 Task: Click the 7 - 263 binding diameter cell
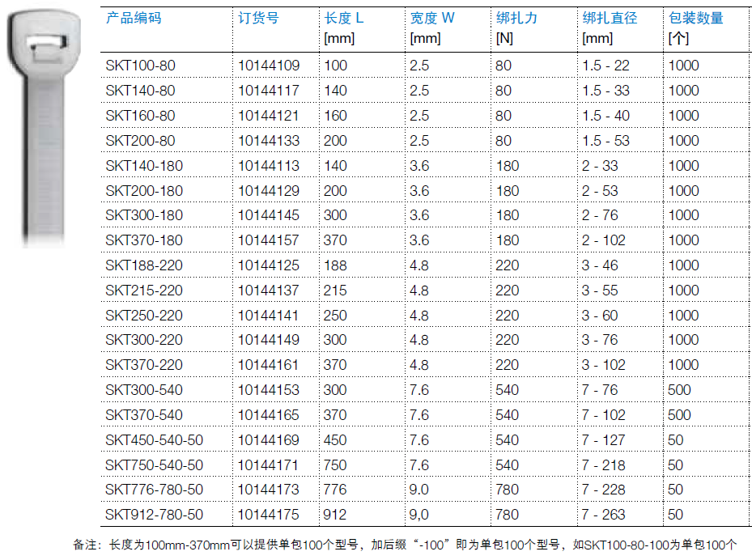click(x=603, y=515)
